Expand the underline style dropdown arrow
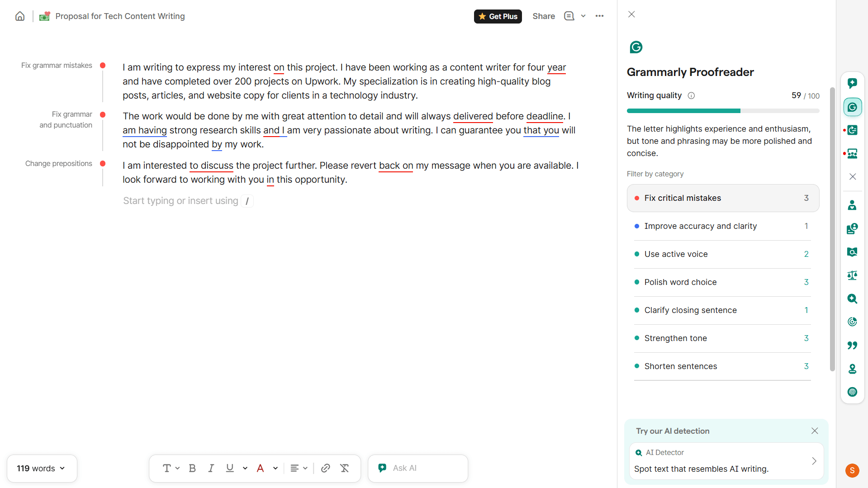 point(245,468)
